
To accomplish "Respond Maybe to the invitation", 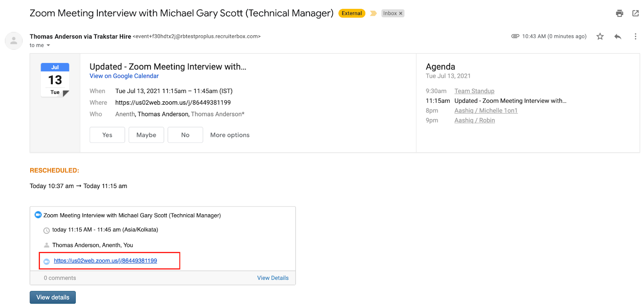I will (x=146, y=135).
